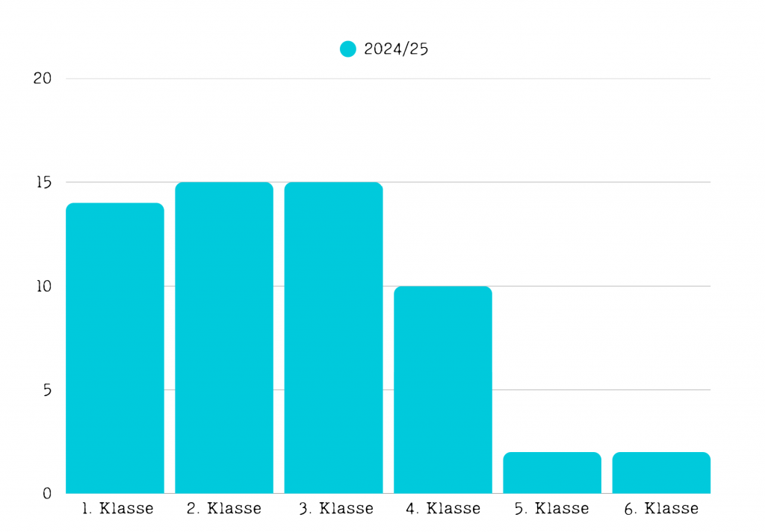
Task: Click the "1. Klasse" axis label
Action: (x=117, y=509)
